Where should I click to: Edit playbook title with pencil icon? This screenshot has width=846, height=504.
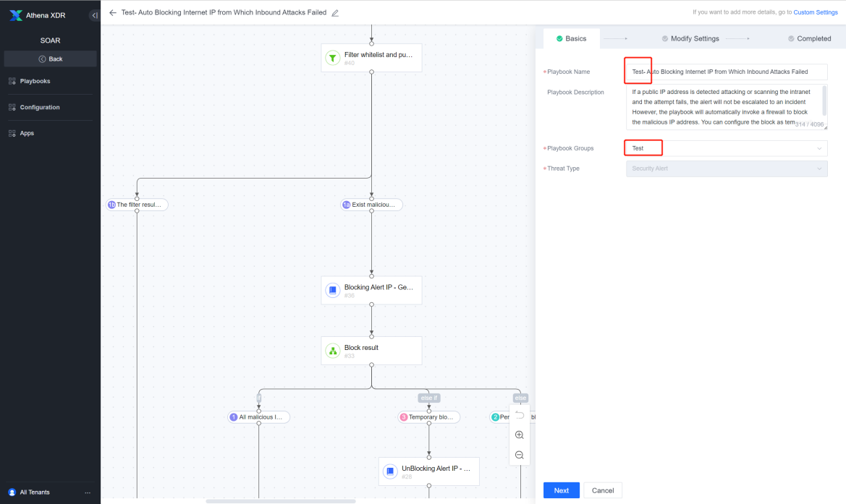click(335, 13)
